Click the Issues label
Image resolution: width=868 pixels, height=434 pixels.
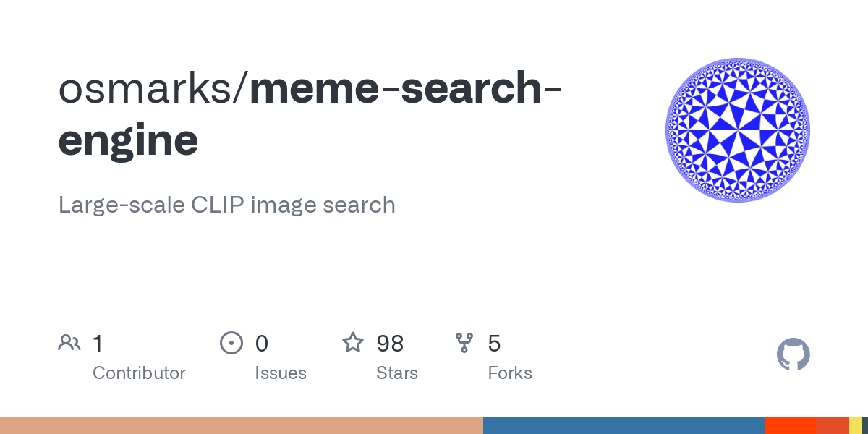281,373
